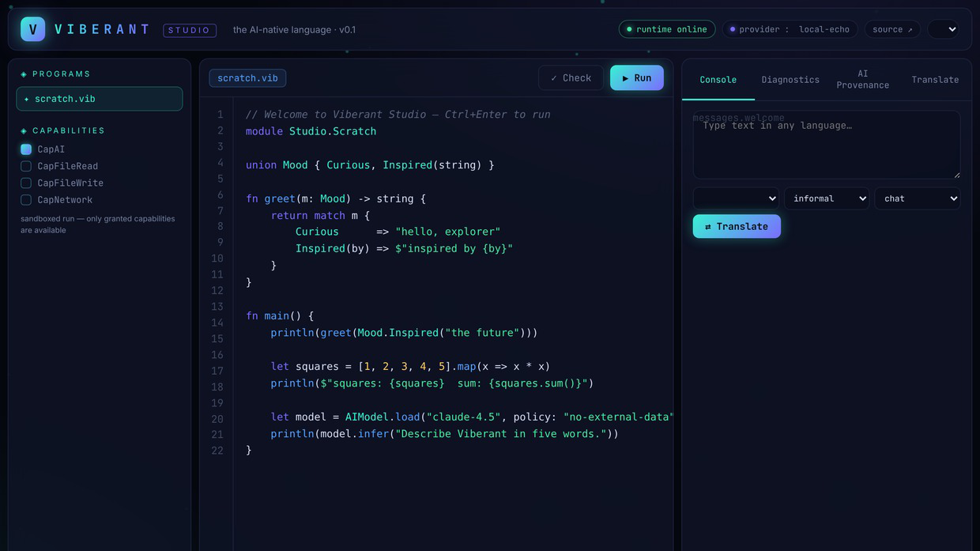Enable the CapFileRead capability
The width and height of the screenshot is (980, 551).
point(26,166)
